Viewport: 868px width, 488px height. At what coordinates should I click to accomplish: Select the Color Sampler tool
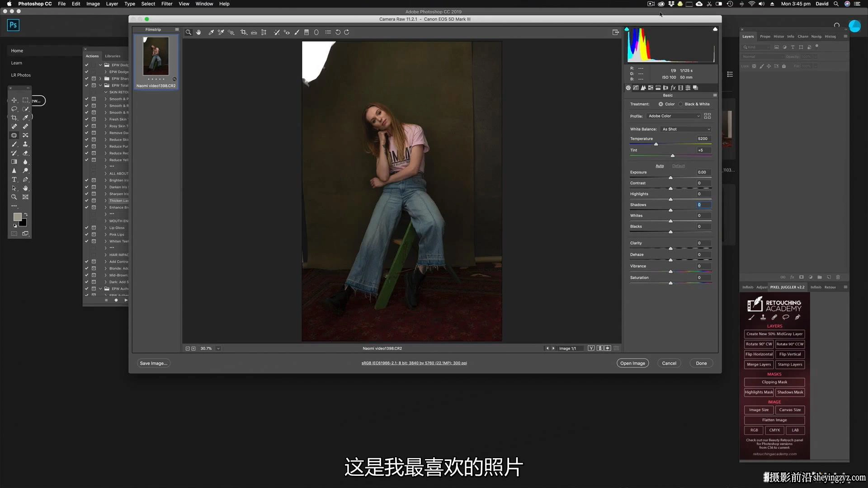(x=221, y=32)
